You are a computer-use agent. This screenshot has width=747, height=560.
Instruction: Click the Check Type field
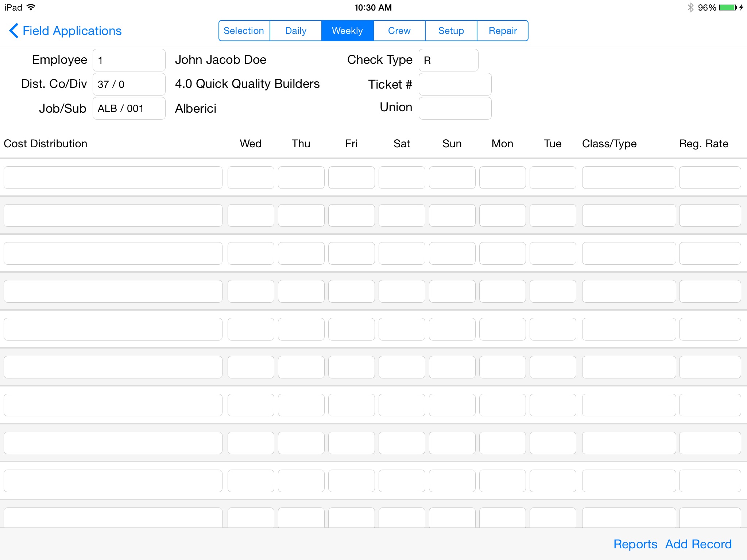click(x=448, y=59)
